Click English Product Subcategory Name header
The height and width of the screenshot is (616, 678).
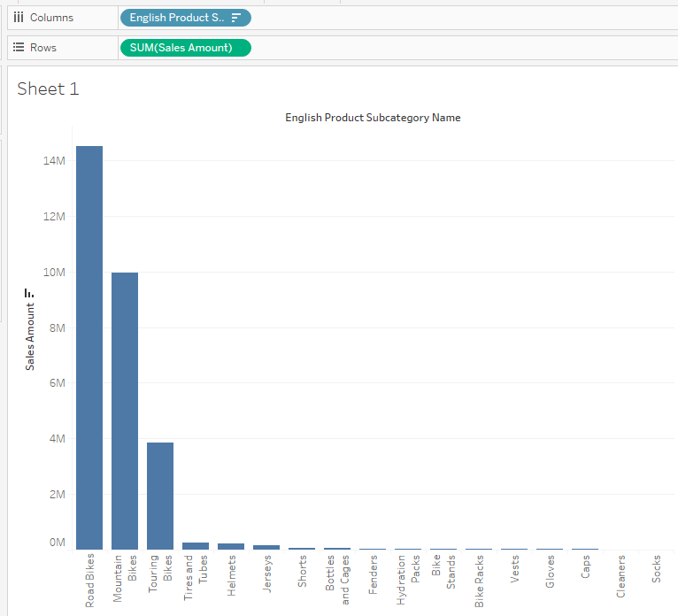point(373,118)
